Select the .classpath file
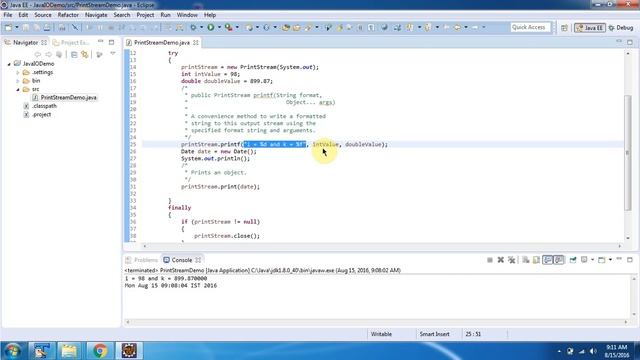This screenshot has width=640, height=360. (x=44, y=106)
